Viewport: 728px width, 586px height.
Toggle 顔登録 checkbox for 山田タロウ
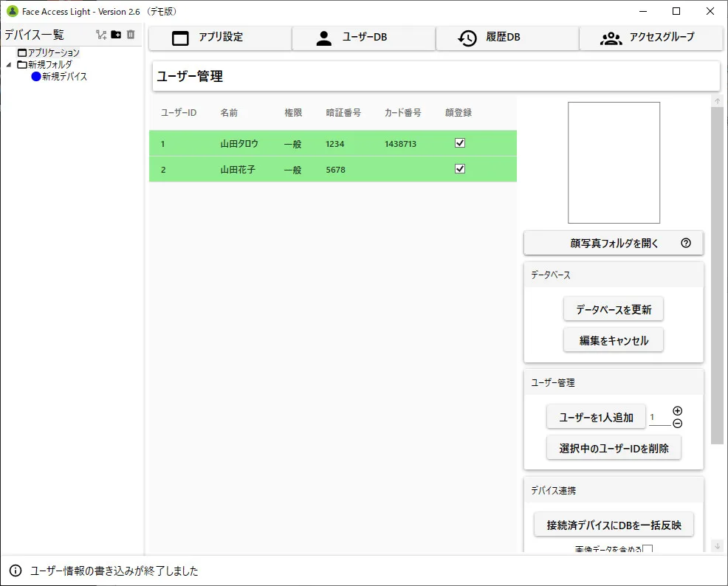(x=460, y=143)
